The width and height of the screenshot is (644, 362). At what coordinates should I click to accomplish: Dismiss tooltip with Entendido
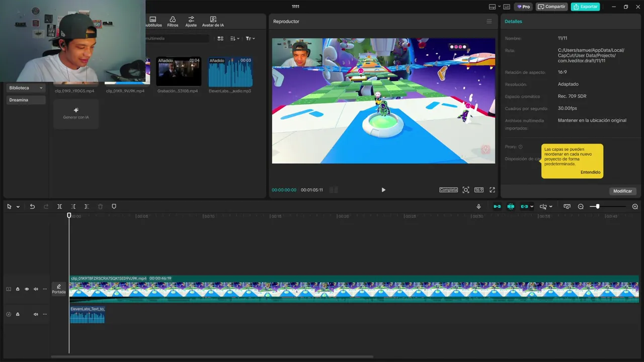tap(590, 172)
